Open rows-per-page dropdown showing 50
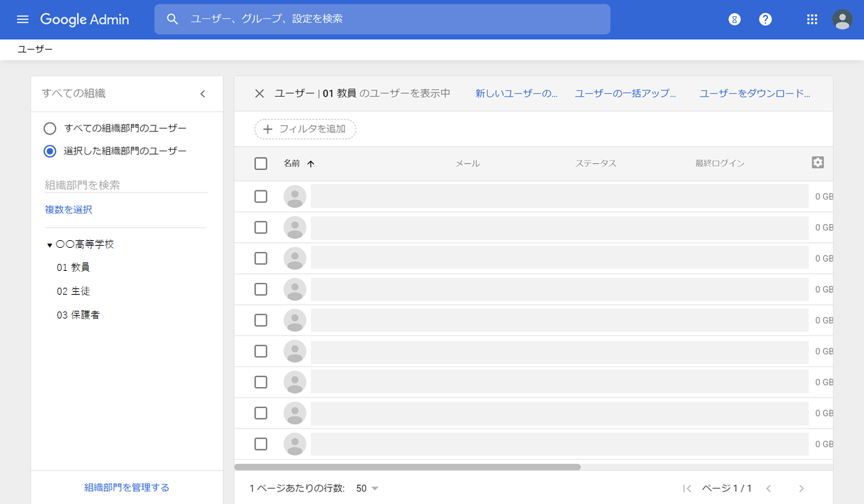The height and width of the screenshot is (504, 864). coord(367,489)
